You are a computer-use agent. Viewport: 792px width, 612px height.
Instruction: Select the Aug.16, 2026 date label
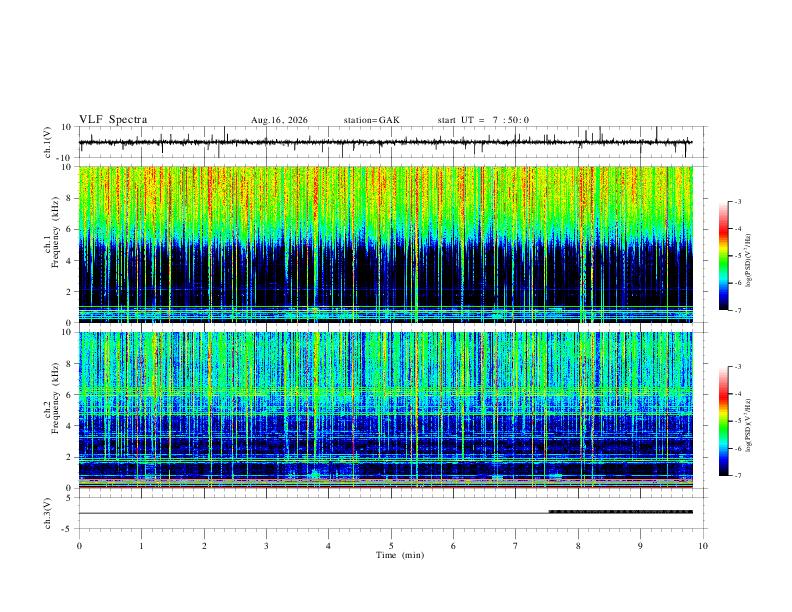pyautogui.click(x=279, y=120)
